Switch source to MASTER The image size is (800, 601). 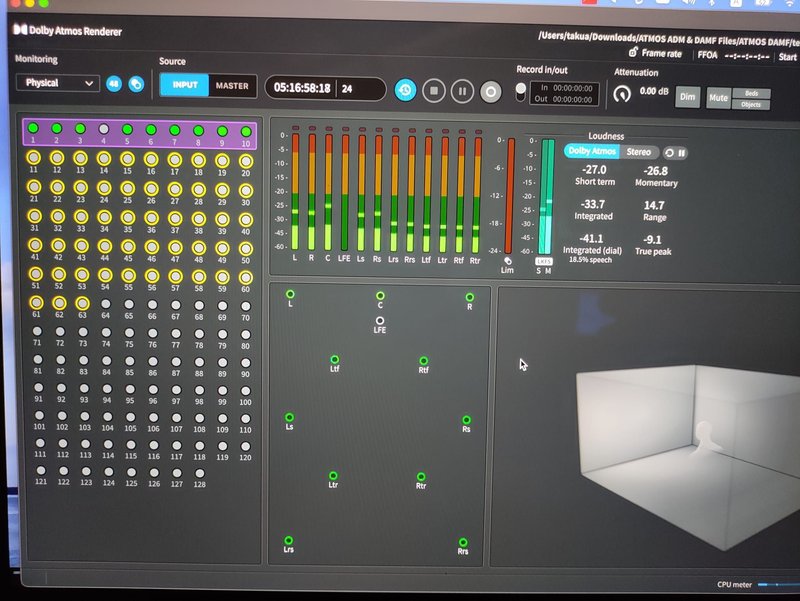(x=232, y=86)
